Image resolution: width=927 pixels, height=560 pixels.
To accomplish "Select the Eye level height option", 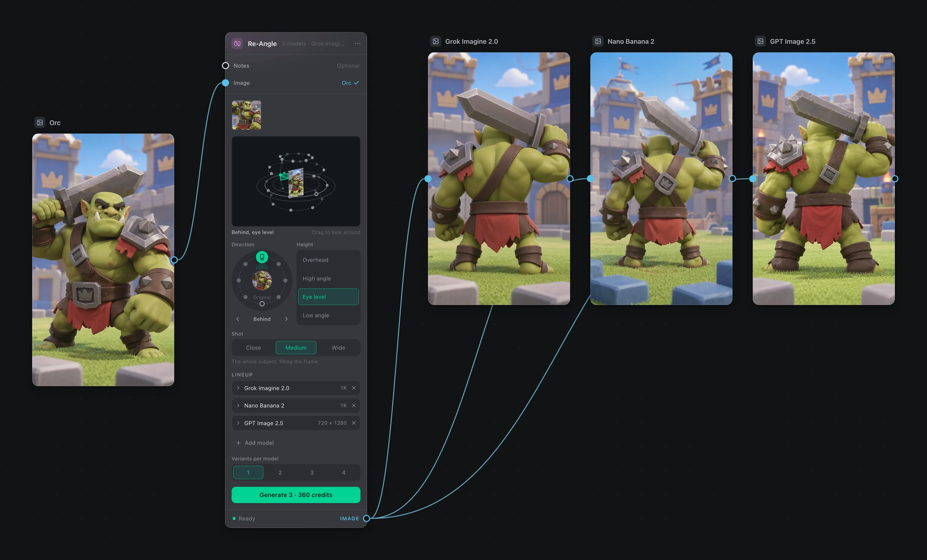I will (328, 297).
